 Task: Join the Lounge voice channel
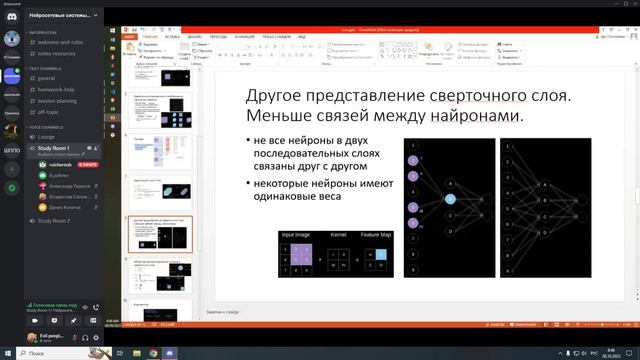tap(46, 137)
